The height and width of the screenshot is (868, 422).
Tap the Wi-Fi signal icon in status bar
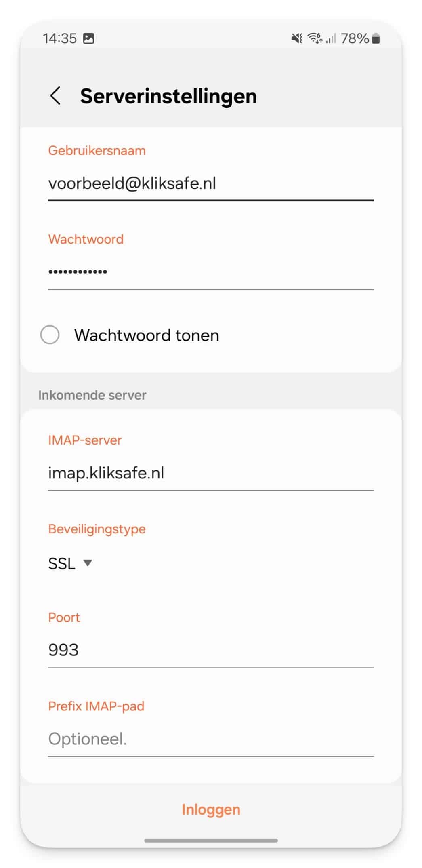[315, 38]
